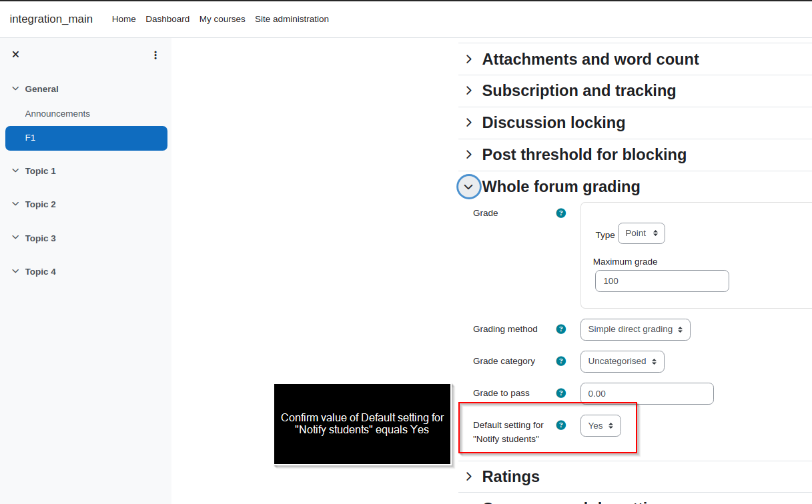Open help for Grading method
The width and height of the screenshot is (812, 504).
point(561,329)
